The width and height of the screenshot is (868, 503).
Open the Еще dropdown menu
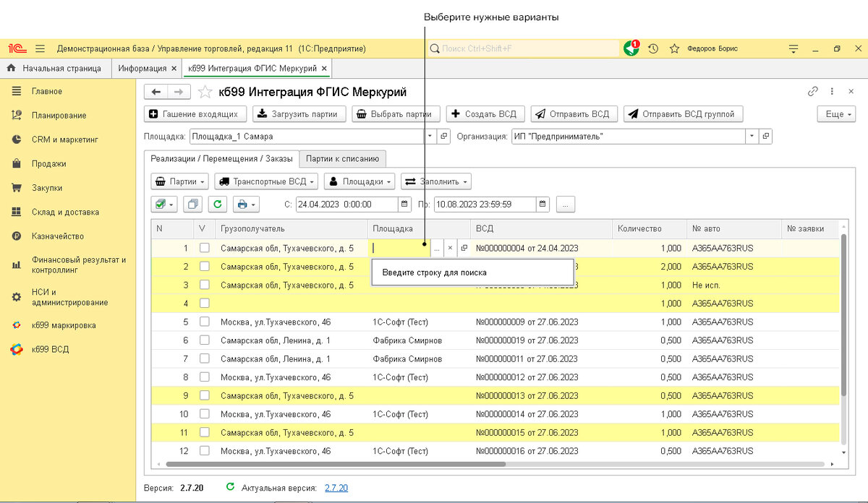[x=836, y=114]
